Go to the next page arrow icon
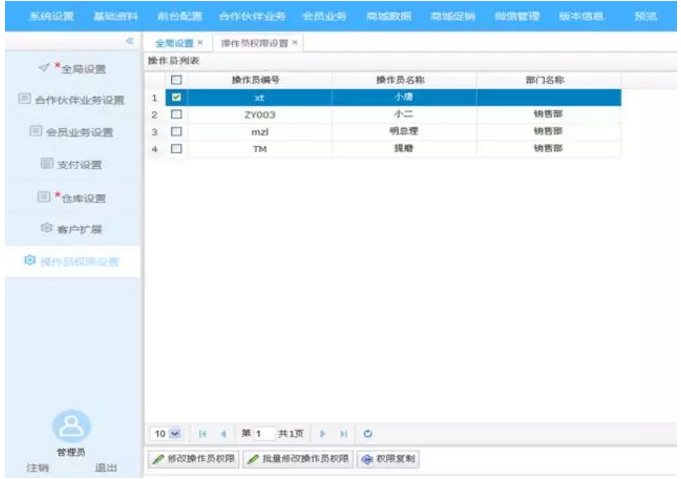Image resolution: width=681 pixels, height=479 pixels. click(322, 434)
